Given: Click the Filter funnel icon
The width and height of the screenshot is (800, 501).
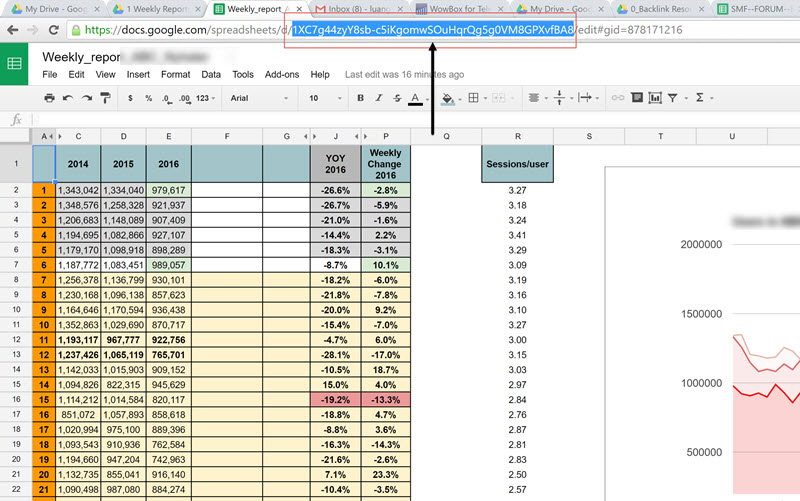Looking at the screenshot, I should tap(672, 98).
